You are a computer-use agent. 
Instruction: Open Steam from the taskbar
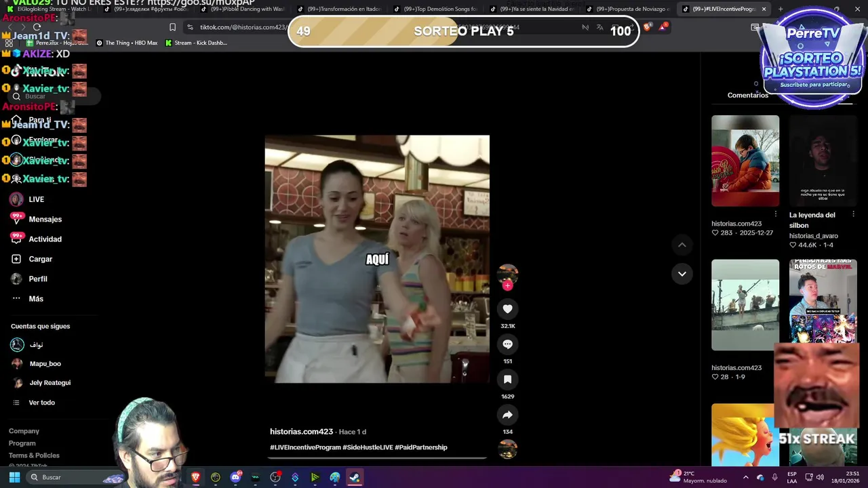pyautogui.click(x=355, y=477)
